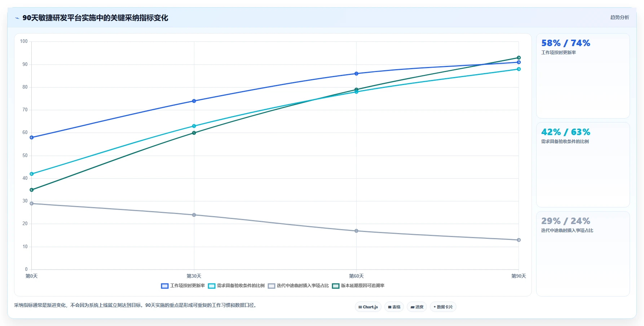The image size is (644, 326).
Task: Click the cyan 需求具备验收条件 point at 第0天 (42)
Action: pyautogui.click(x=32, y=174)
